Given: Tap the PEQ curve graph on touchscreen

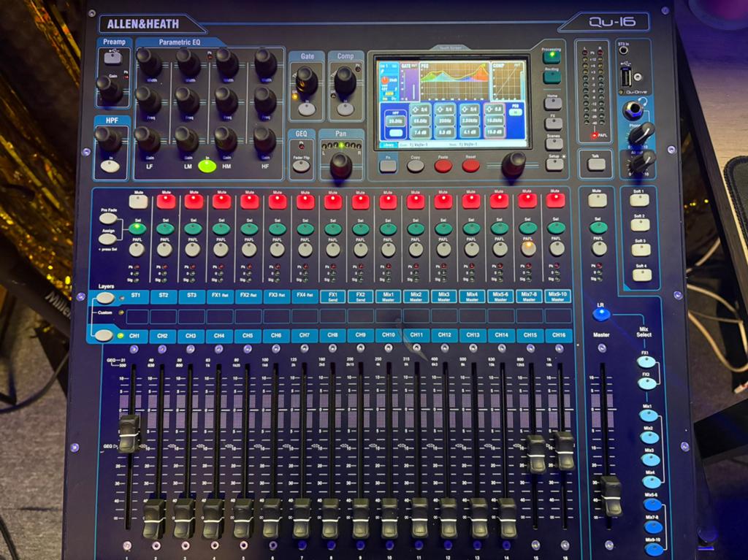Looking at the screenshot, I should point(454,80).
